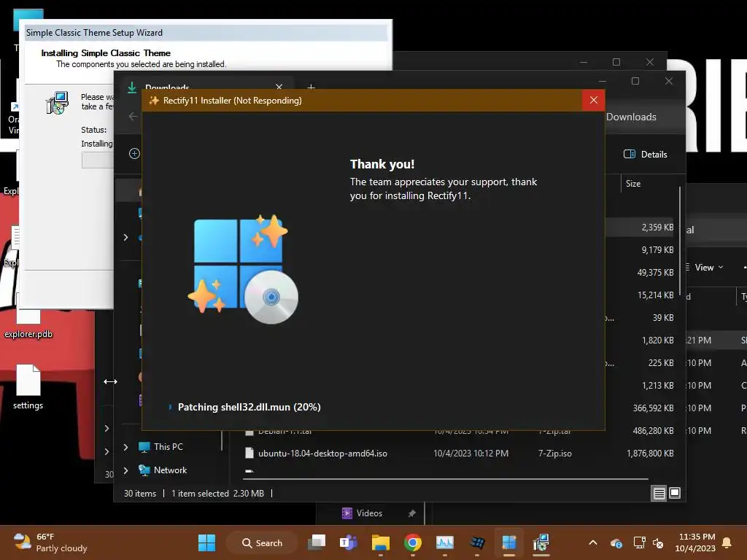
Task: Open Google Chrome from the taskbar
Action: pyautogui.click(x=413, y=542)
